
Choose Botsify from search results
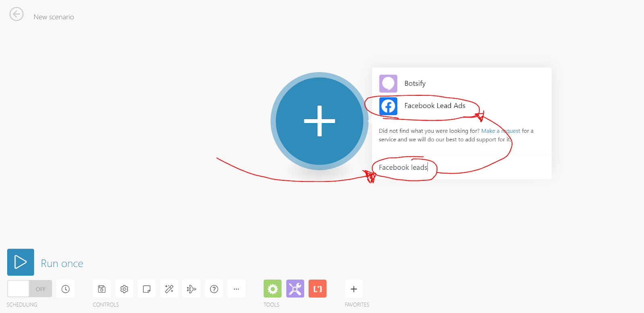click(415, 83)
